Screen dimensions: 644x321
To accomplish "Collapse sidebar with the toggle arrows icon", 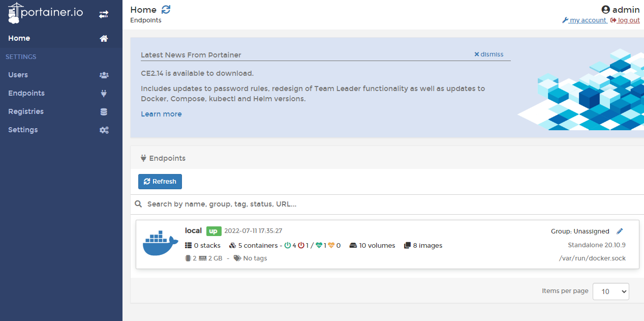I will pos(104,15).
